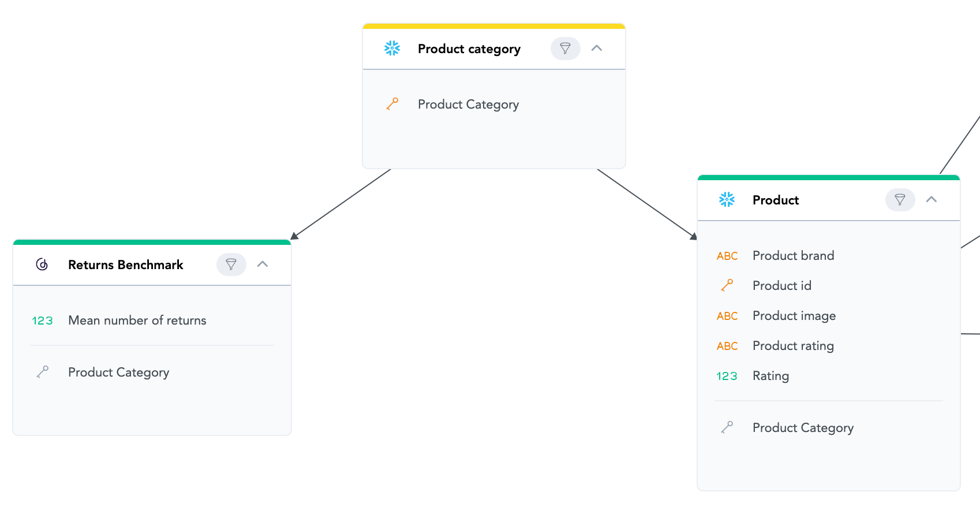
Task: Collapse the Product card with the chevron
Action: click(x=932, y=200)
